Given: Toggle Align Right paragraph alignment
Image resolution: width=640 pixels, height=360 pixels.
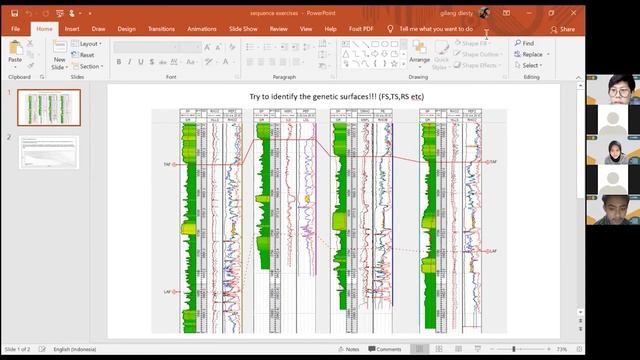Looking at the screenshot, I should 272,62.
